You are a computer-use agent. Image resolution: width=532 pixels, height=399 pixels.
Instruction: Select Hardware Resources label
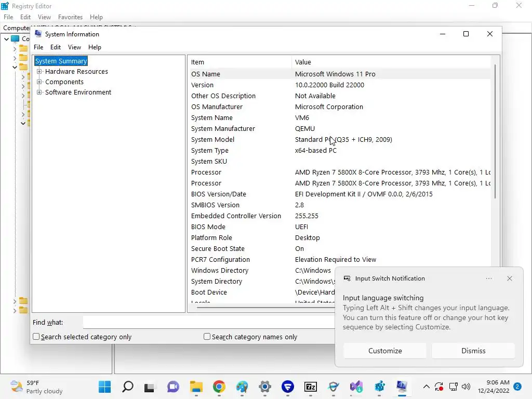click(76, 72)
